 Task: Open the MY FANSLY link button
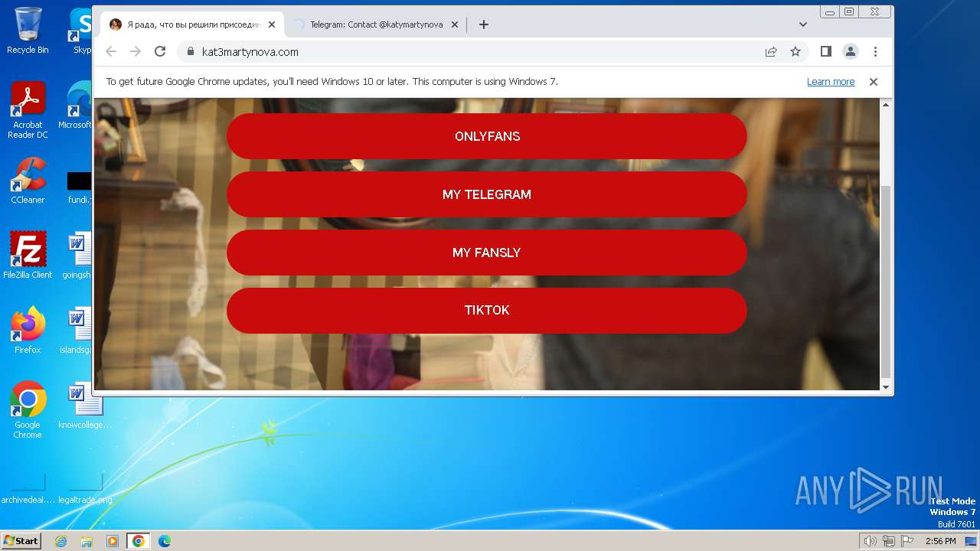point(487,253)
